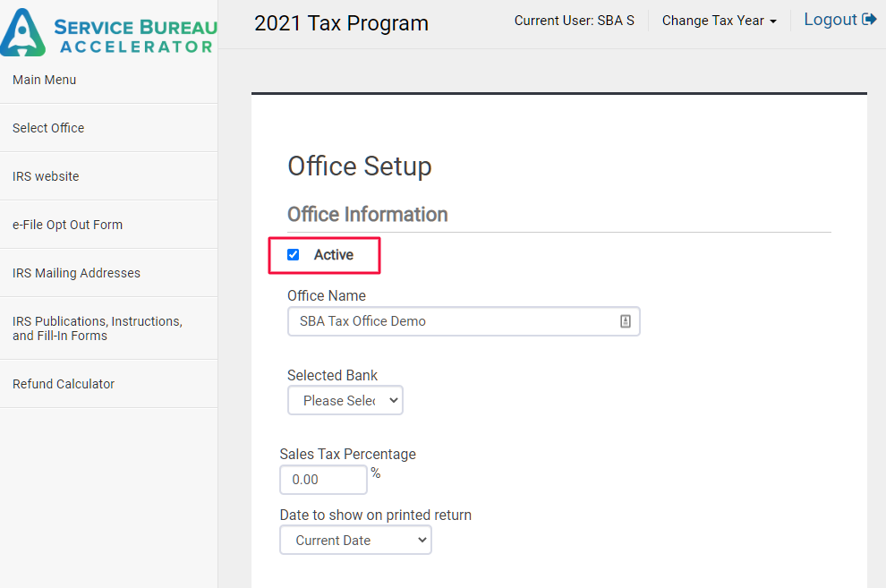Expand the Change Tax Year menu
Image resolution: width=886 pixels, height=588 pixels.
coord(719,21)
